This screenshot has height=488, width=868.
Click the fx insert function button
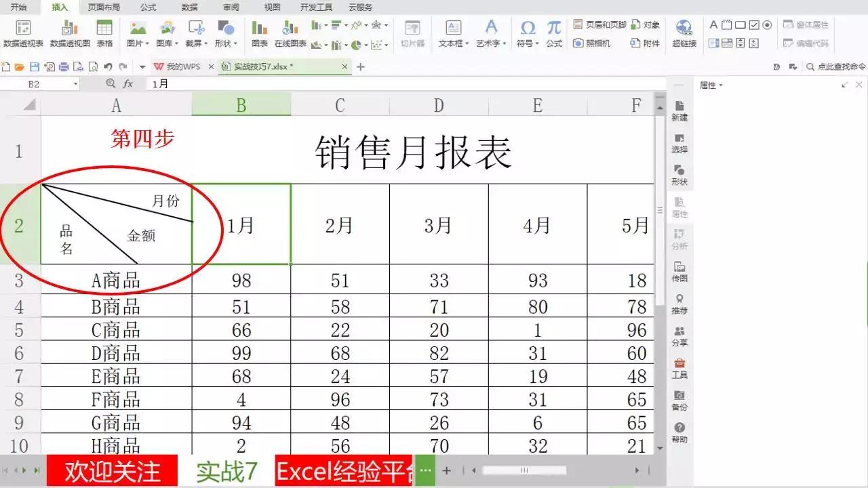click(128, 83)
